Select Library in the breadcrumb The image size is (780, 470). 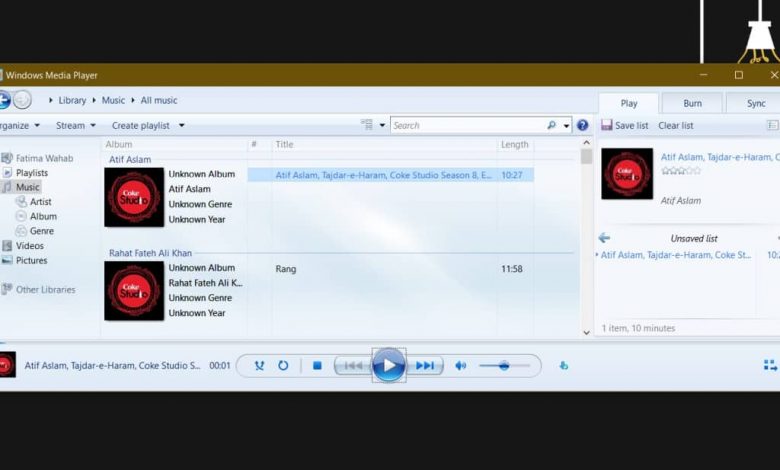[x=72, y=100]
